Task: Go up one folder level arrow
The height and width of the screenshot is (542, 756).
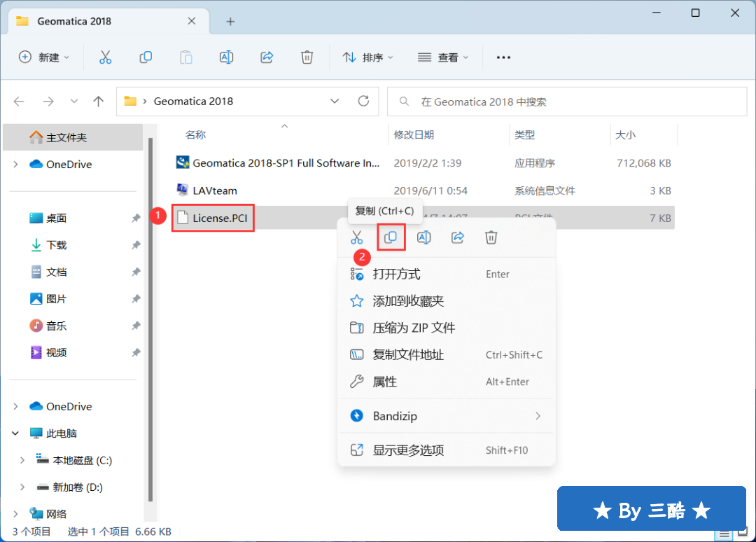Action: [99, 102]
